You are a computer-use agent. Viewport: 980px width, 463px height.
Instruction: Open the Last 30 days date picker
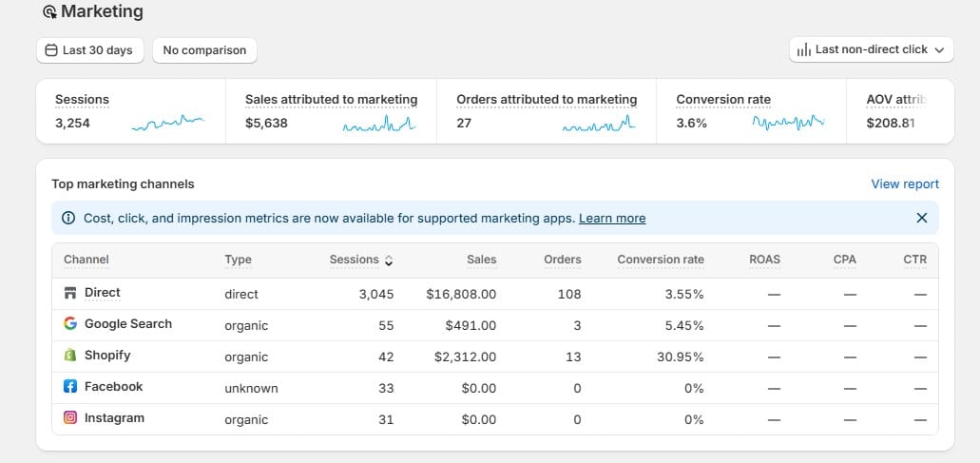coord(90,50)
